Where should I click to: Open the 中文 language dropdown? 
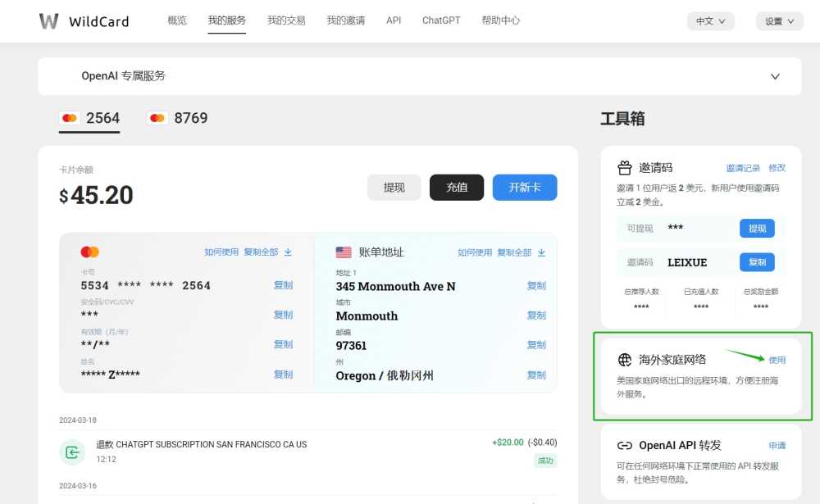pyautogui.click(x=710, y=21)
